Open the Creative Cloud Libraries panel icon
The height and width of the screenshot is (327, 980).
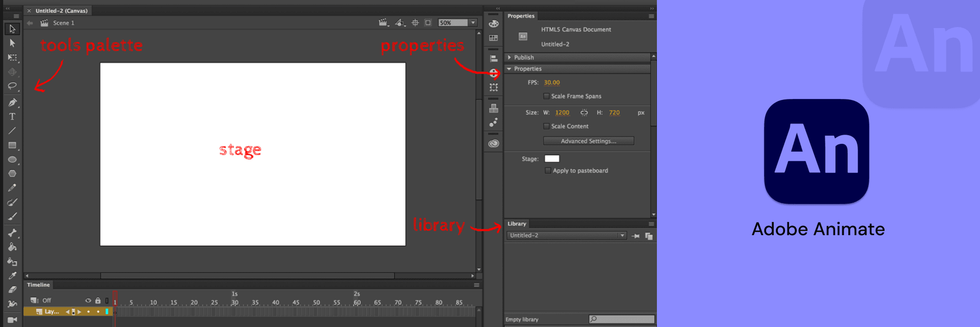[x=494, y=143]
